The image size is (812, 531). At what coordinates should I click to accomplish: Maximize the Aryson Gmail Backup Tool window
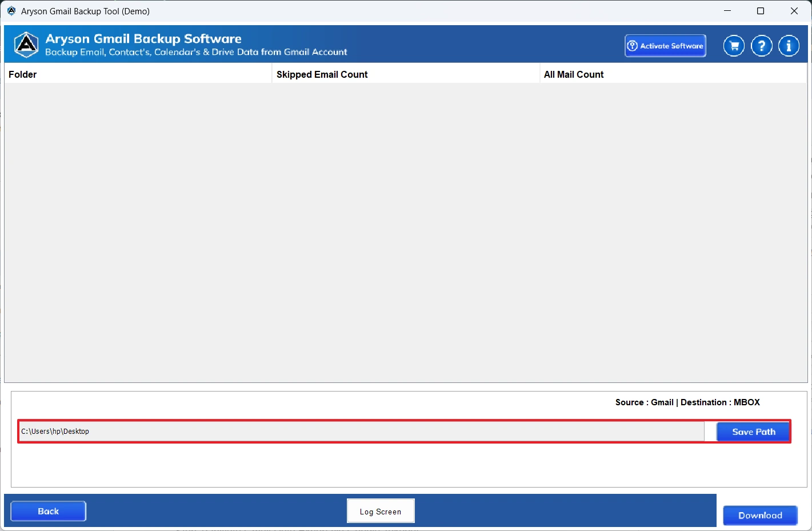click(761, 11)
